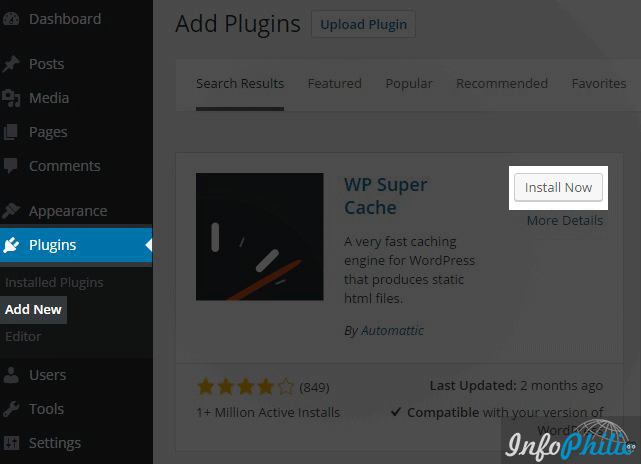The height and width of the screenshot is (464, 641).
Task: Click the Pages icon in sidebar
Action: 11,132
